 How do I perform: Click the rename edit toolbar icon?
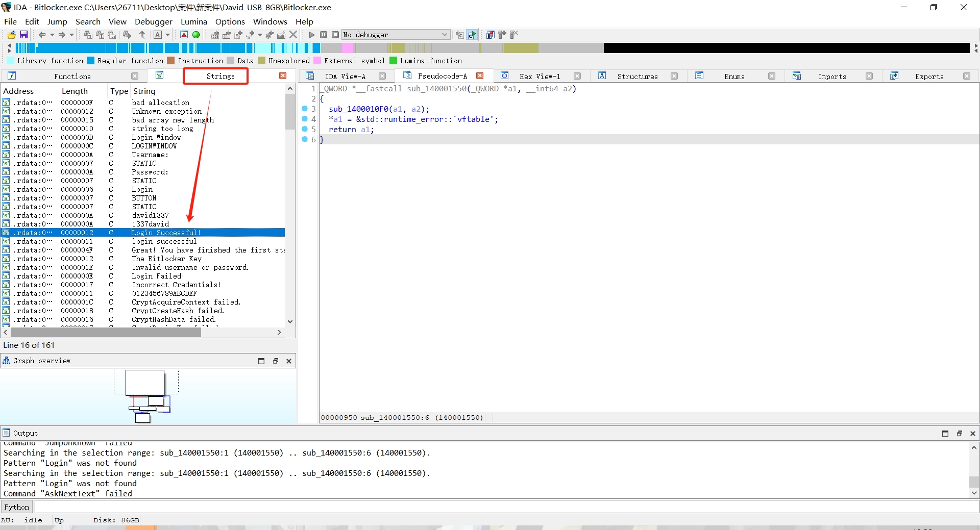pos(281,35)
